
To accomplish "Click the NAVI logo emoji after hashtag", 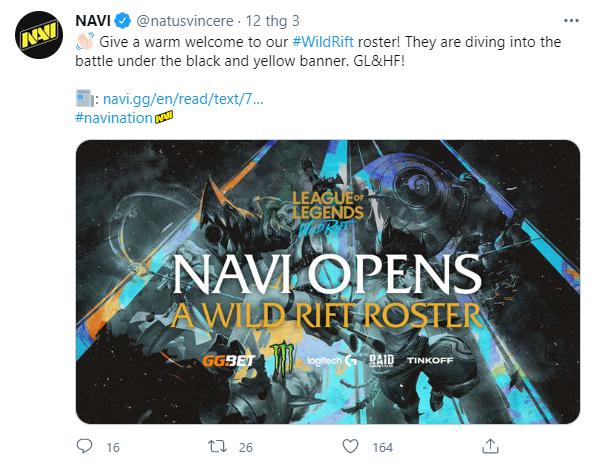I will coord(164,117).
